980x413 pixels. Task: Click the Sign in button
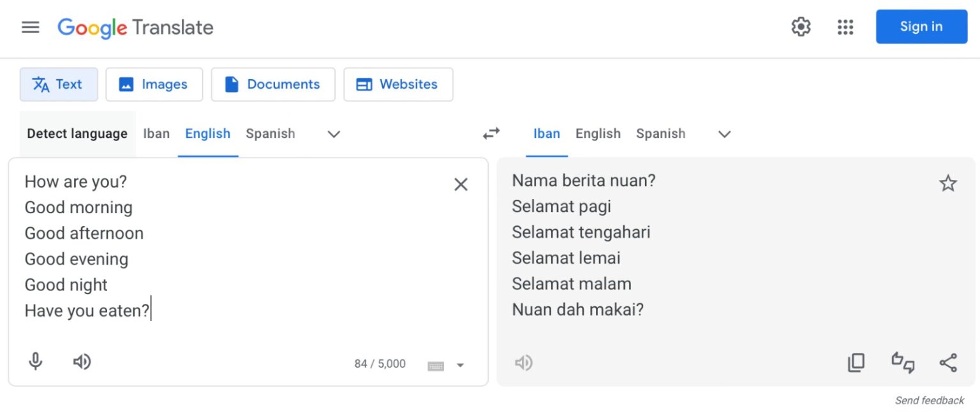pos(921,27)
